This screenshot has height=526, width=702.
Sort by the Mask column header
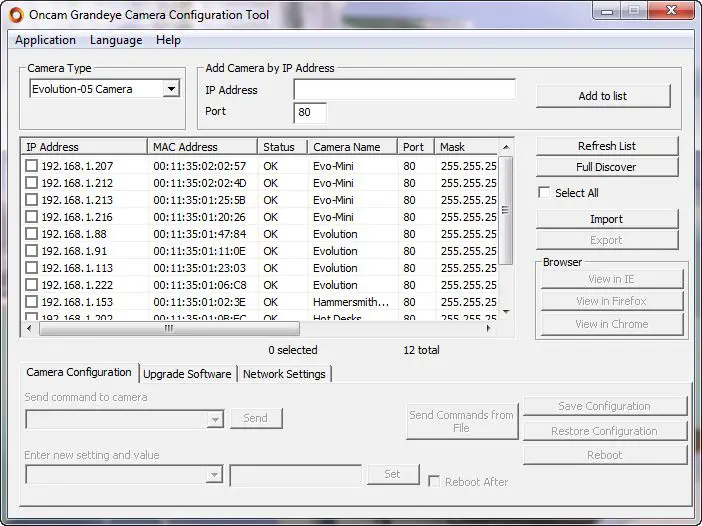tap(467, 147)
